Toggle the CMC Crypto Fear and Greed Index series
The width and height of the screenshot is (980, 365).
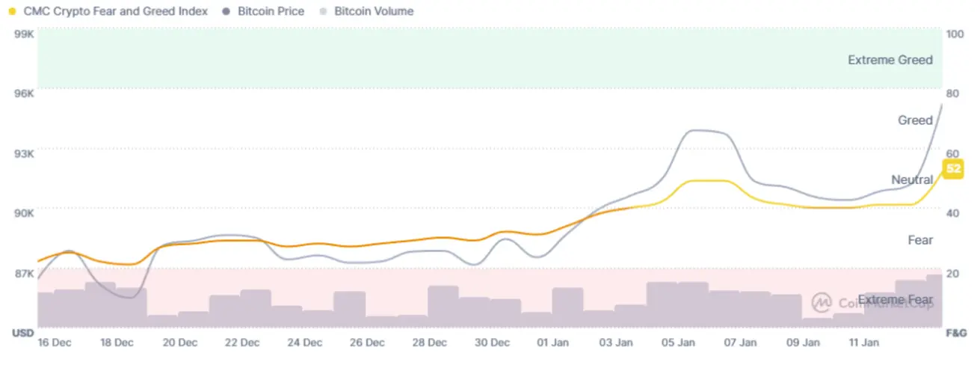point(115,11)
